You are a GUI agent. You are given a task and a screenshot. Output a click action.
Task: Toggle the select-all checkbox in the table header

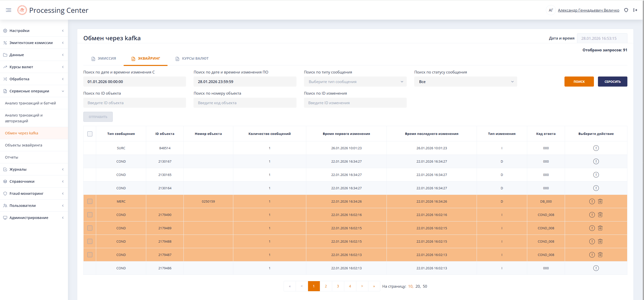(x=90, y=134)
